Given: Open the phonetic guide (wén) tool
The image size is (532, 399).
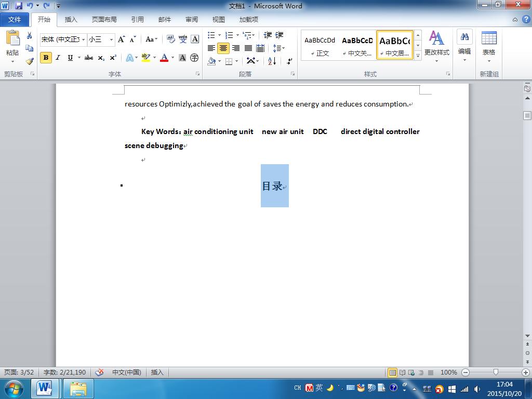Looking at the screenshot, I should click(x=183, y=39).
